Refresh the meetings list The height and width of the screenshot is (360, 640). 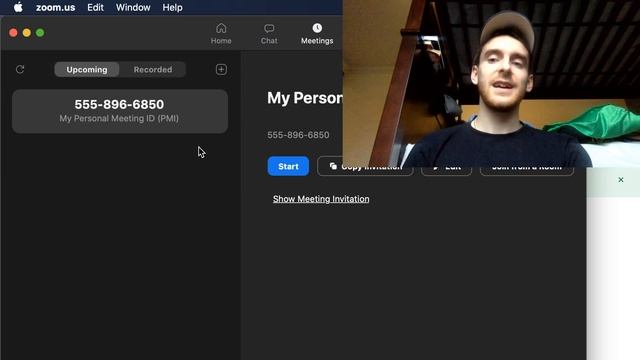[20, 69]
